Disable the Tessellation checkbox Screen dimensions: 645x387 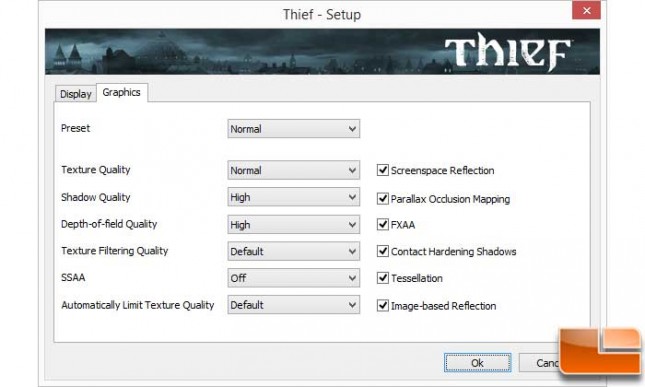383,278
